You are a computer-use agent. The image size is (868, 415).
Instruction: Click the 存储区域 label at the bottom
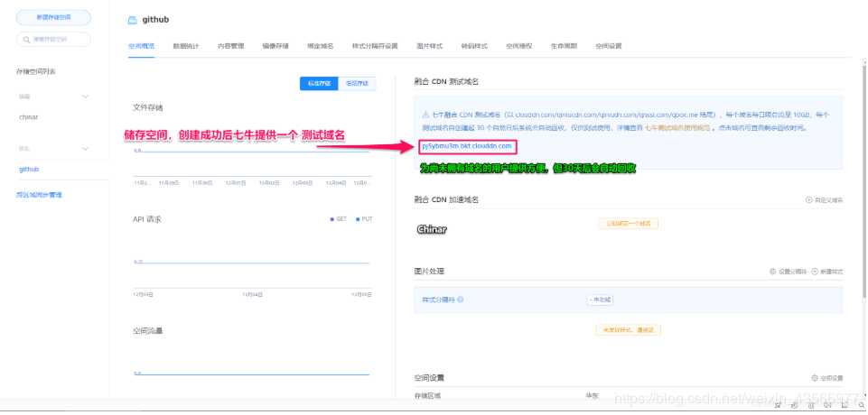(428, 396)
